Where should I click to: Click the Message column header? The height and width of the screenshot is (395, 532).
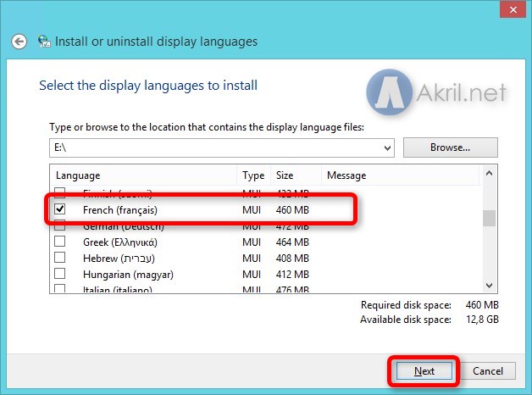(x=401, y=175)
